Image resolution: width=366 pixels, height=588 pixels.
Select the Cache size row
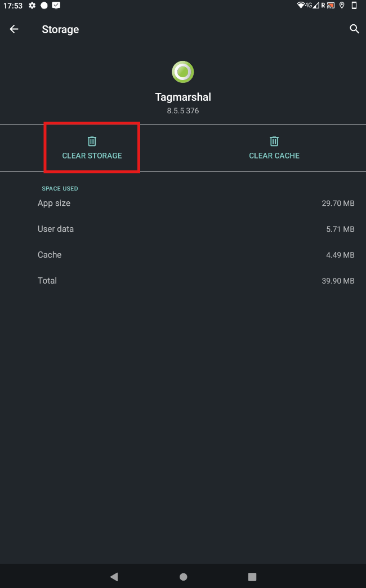point(183,255)
